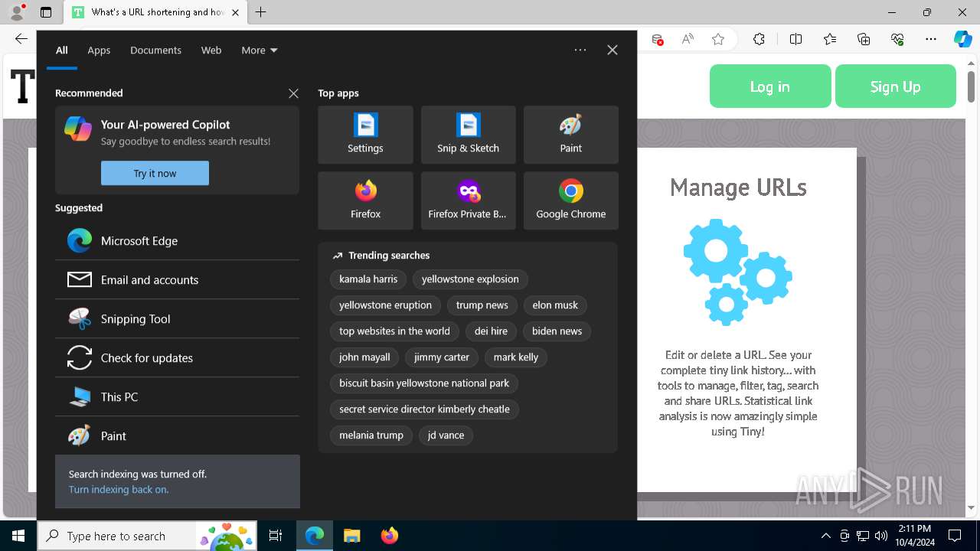Launch Snipping Tool suggestion
This screenshot has height=551, width=980.
coord(177,319)
